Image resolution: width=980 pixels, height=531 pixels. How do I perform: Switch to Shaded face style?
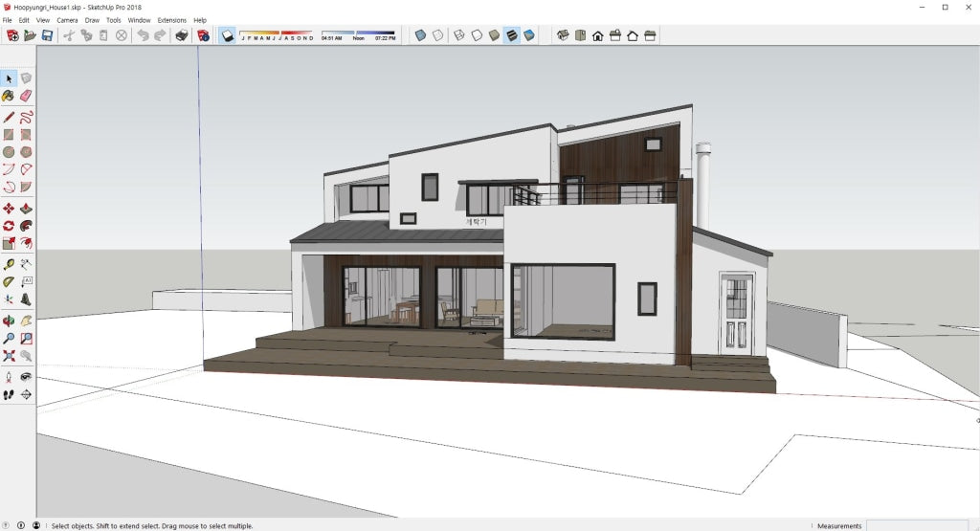(x=495, y=35)
